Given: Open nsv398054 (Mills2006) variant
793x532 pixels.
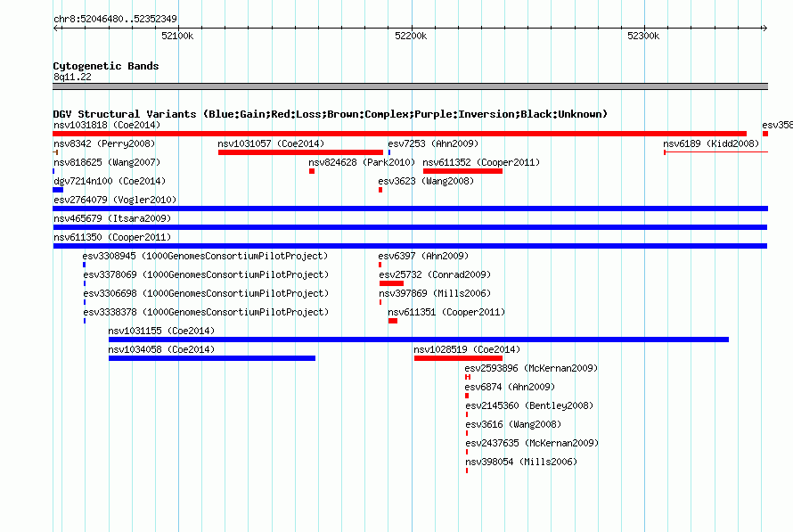Looking at the screenshot, I should coord(521,462).
